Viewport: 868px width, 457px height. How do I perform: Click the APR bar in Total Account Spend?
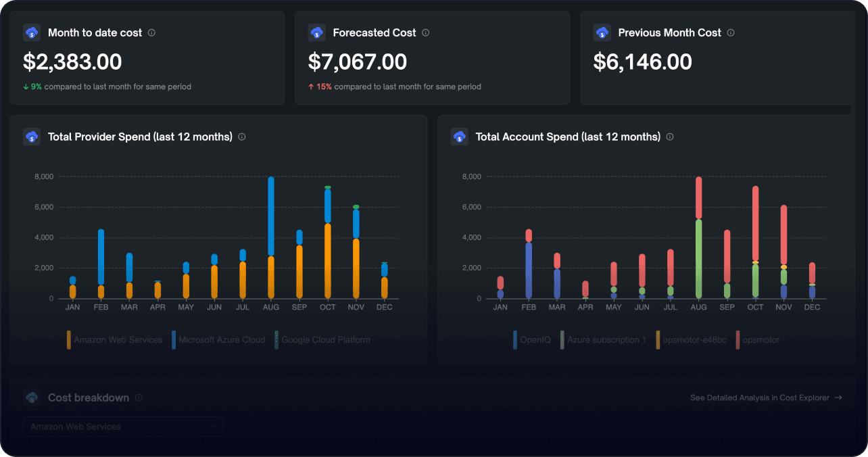pyautogui.click(x=585, y=289)
